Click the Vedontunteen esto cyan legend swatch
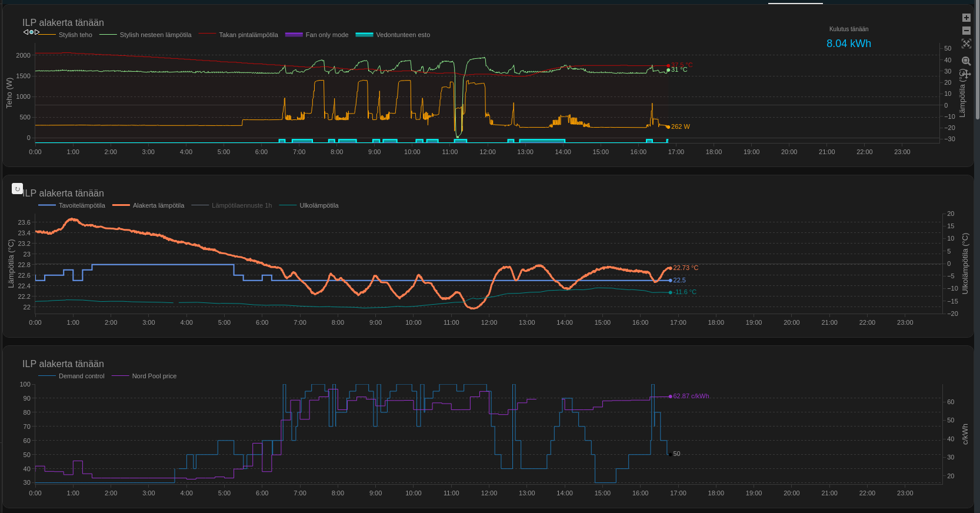Image resolution: width=980 pixels, height=513 pixels. point(364,35)
